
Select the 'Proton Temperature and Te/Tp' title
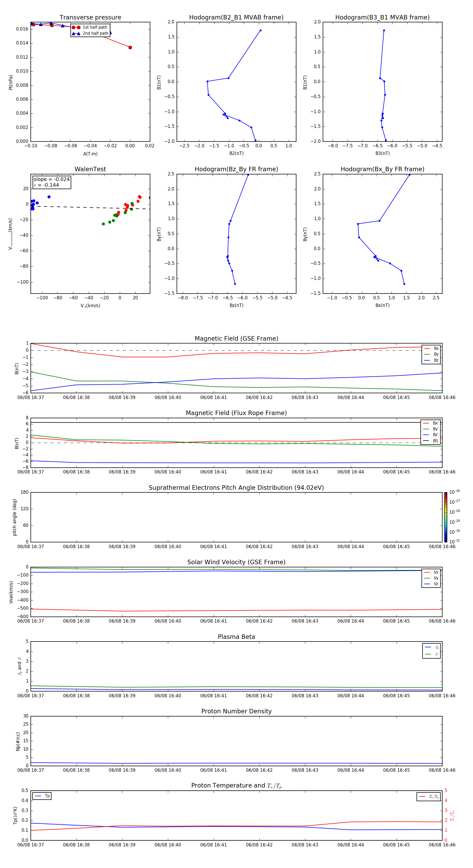tap(236, 786)
